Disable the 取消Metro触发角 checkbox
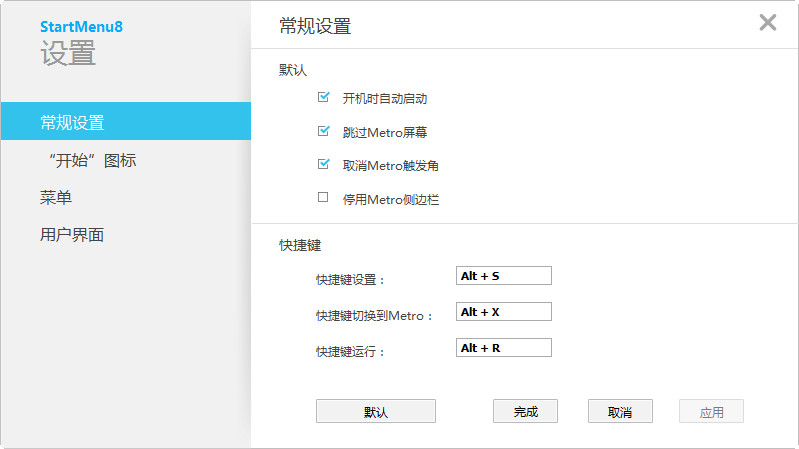Viewport: 799px width, 449px height. coord(323,164)
